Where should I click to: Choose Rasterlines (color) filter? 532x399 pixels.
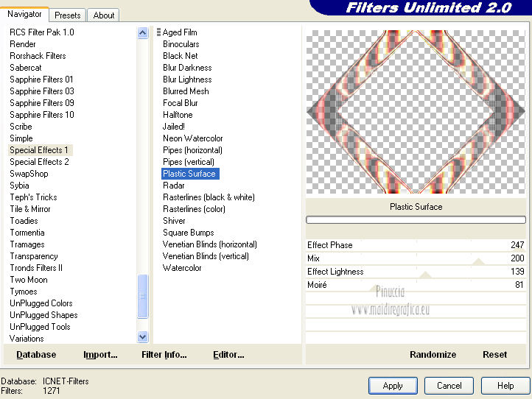194,209
